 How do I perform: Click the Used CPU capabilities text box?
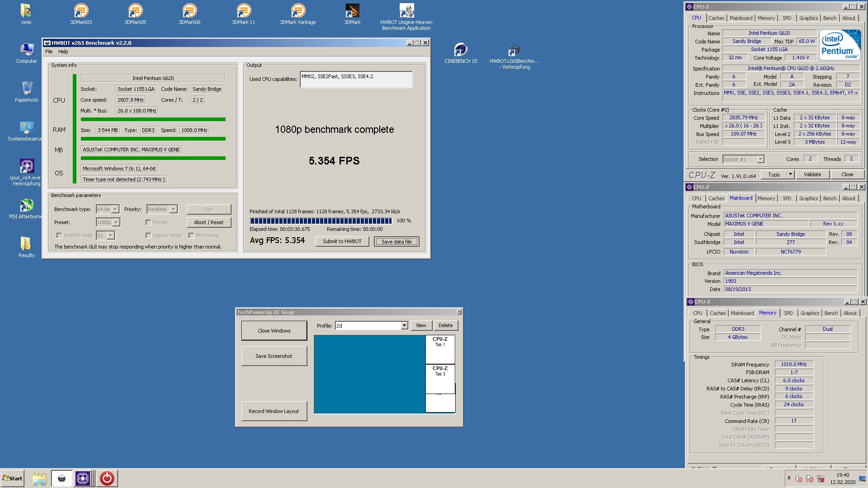(x=356, y=80)
